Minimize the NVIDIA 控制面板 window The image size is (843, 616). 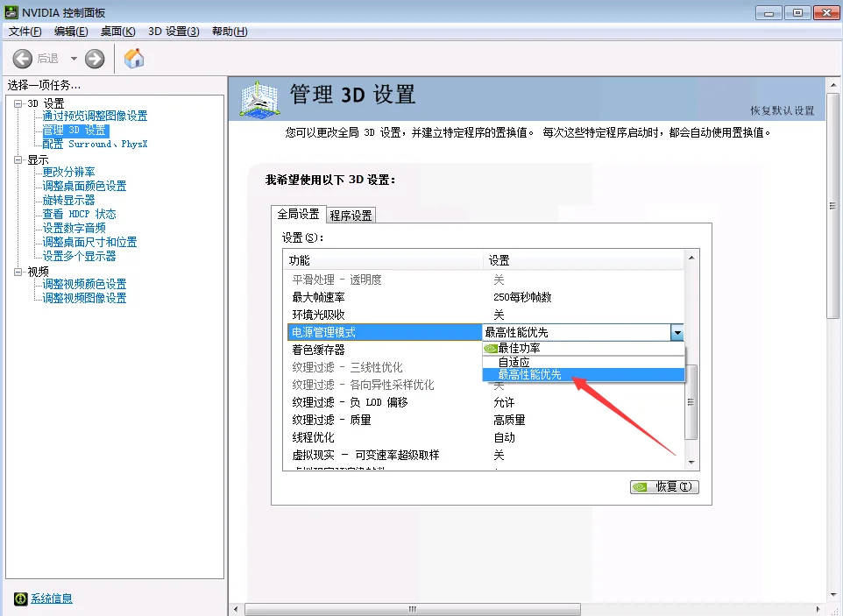[x=769, y=12]
